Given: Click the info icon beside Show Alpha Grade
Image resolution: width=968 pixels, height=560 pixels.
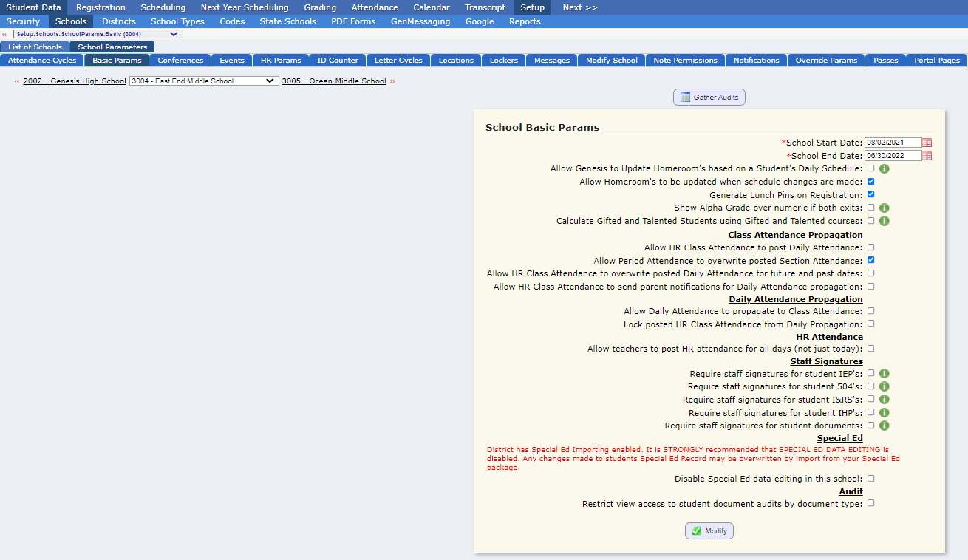Looking at the screenshot, I should (884, 208).
